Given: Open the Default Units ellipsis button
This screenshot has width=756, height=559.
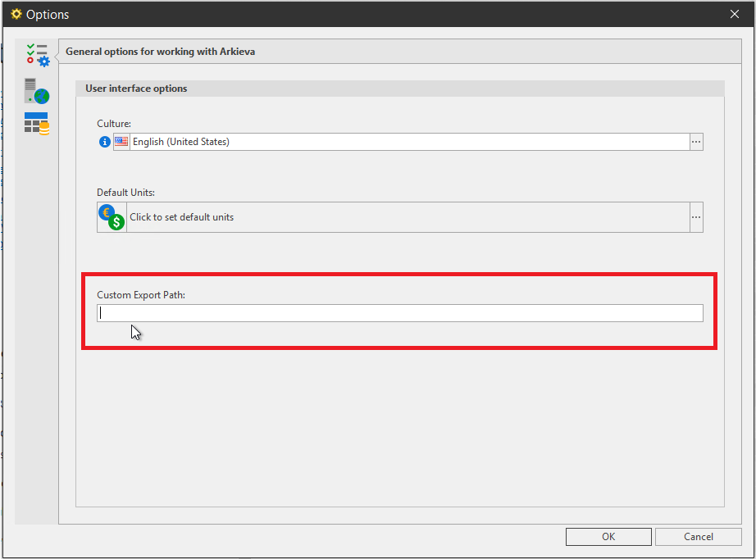Looking at the screenshot, I should [x=696, y=217].
